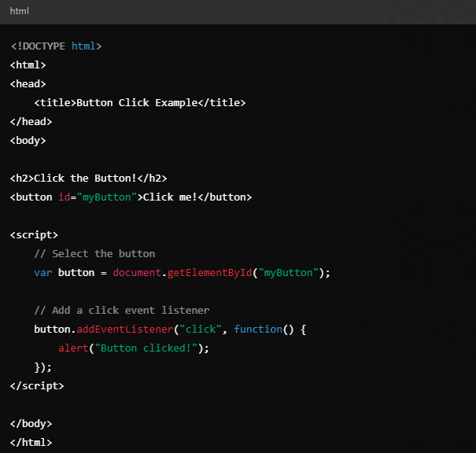Screen dimensions: 476x453
Task: Click the h2 line 'Click the Button!'
Action: click(x=88, y=178)
